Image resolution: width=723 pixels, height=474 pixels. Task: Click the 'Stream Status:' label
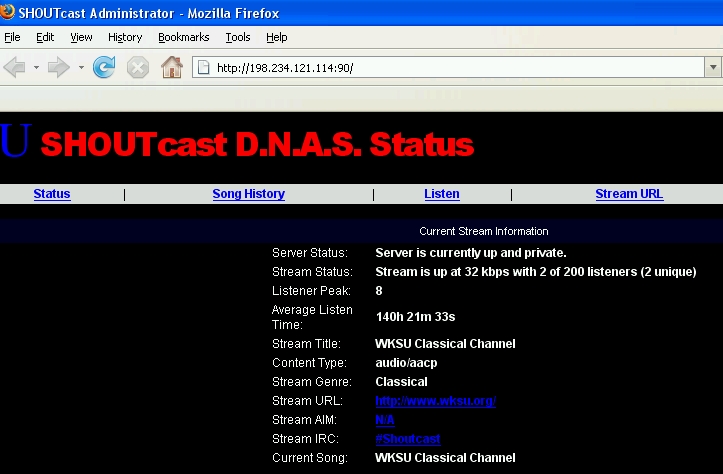312,272
